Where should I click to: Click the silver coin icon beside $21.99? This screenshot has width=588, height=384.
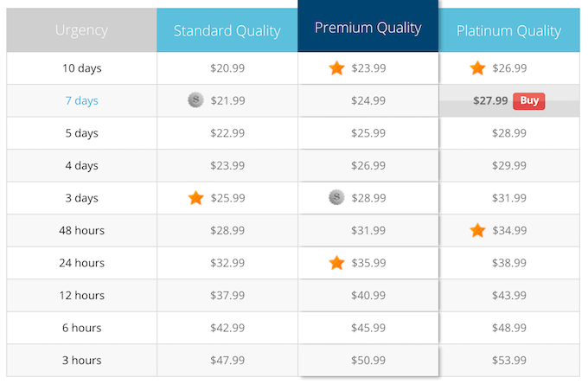point(195,100)
